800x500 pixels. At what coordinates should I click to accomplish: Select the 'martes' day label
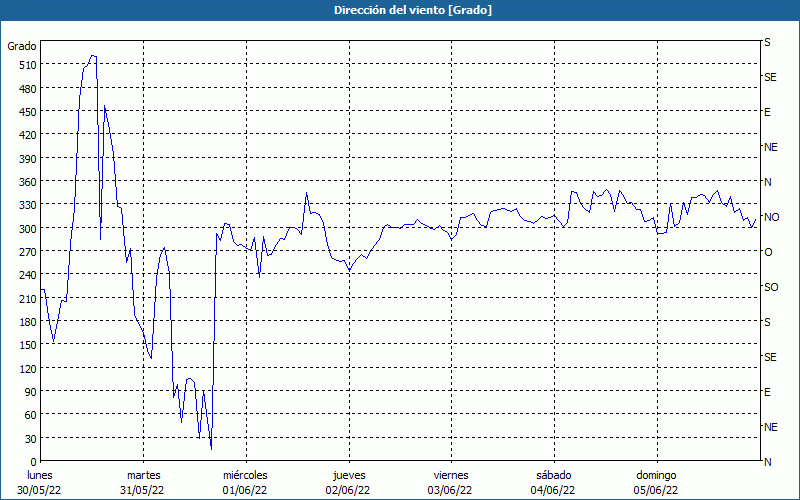click(143, 475)
